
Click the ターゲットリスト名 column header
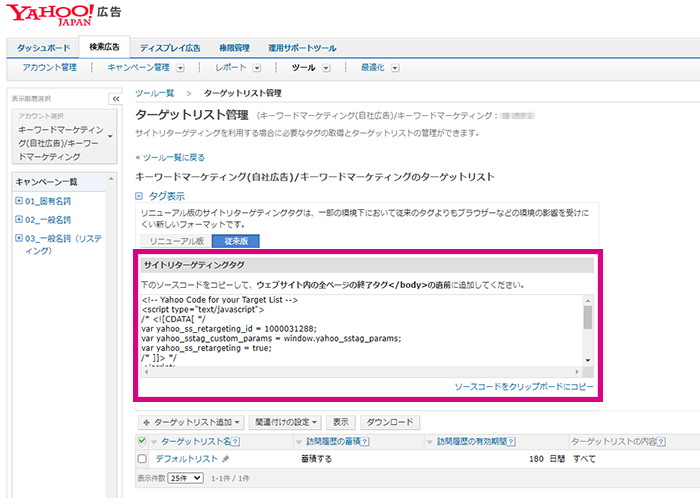pyautogui.click(x=196, y=441)
